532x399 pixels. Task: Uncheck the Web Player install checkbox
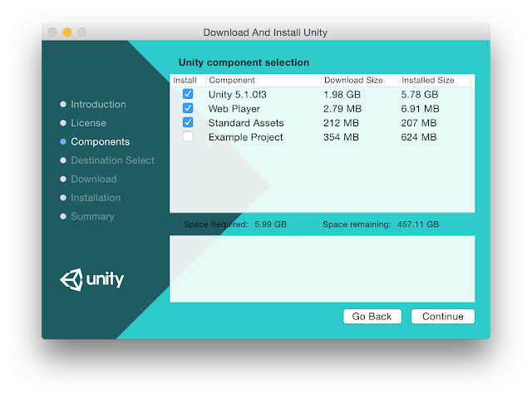click(188, 108)
